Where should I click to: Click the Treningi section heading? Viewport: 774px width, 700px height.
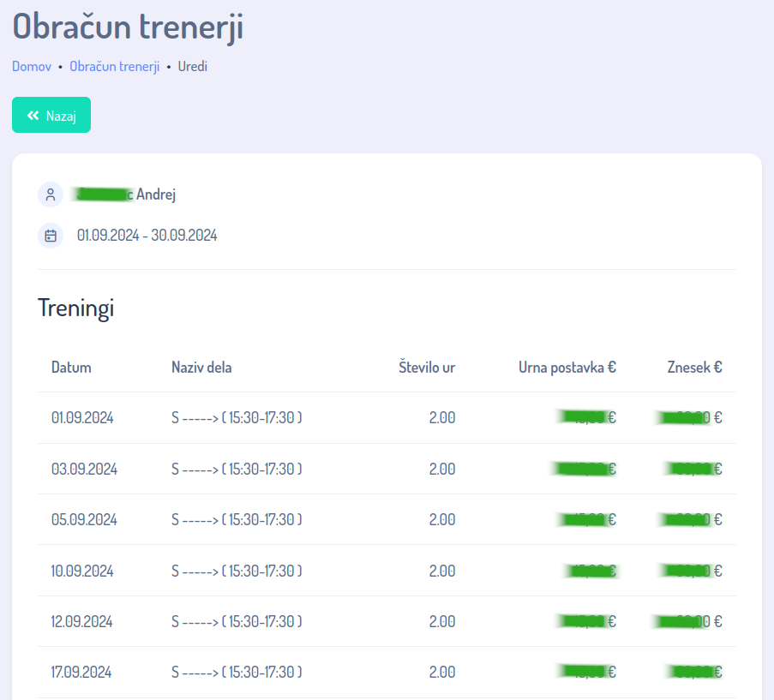tap(75, 308)
